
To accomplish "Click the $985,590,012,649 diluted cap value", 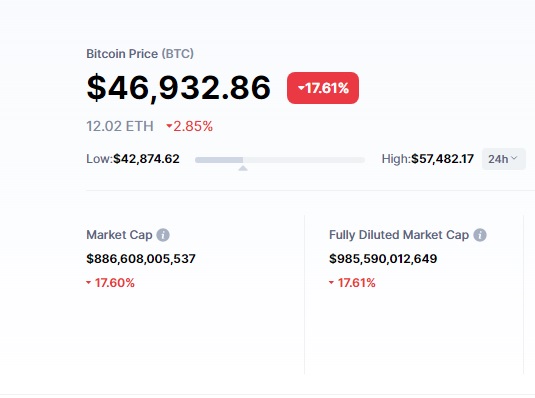I will (x=383, y=259).
